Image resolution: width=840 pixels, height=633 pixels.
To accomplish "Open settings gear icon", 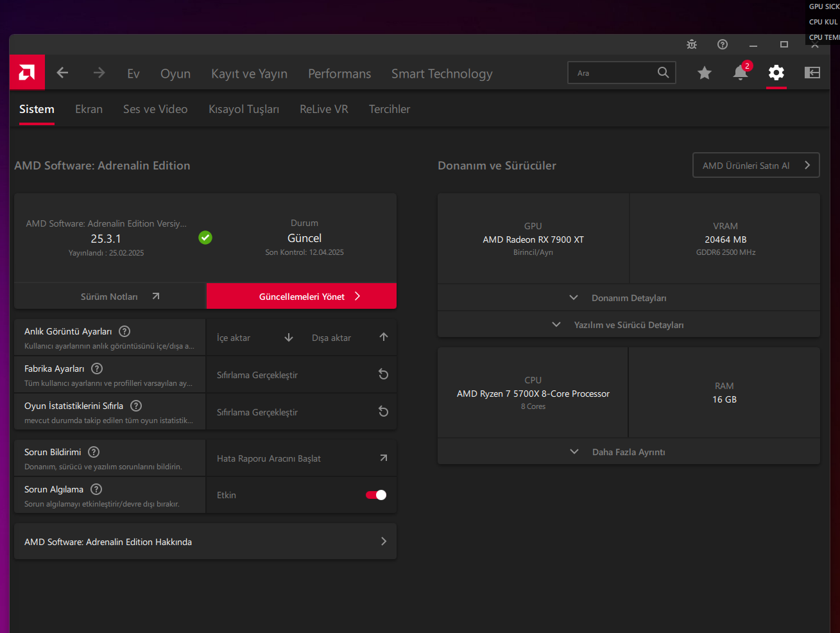I will click(x=776, y=73).
